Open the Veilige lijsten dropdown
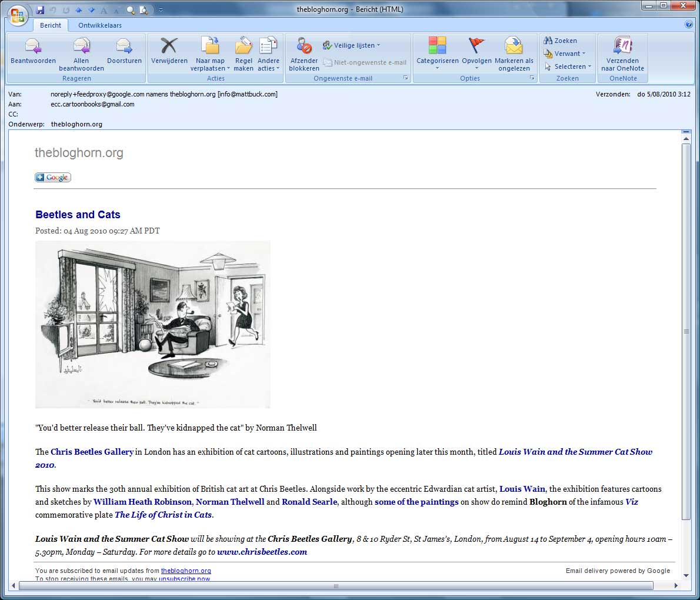The width and height of the screenshot is (700, 600). point(351,45)
